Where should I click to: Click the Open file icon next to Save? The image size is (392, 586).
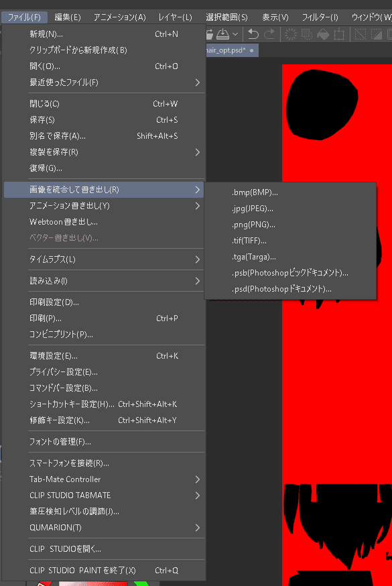pyautogui.click(x=210, y=34)
